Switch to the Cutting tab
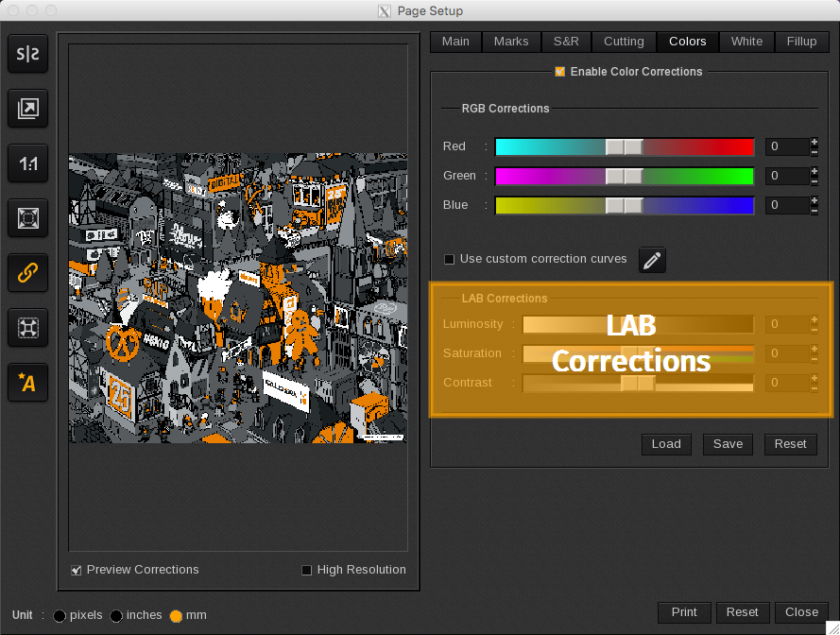This screenshot has height=635, width=840. (x=624, y=41)
